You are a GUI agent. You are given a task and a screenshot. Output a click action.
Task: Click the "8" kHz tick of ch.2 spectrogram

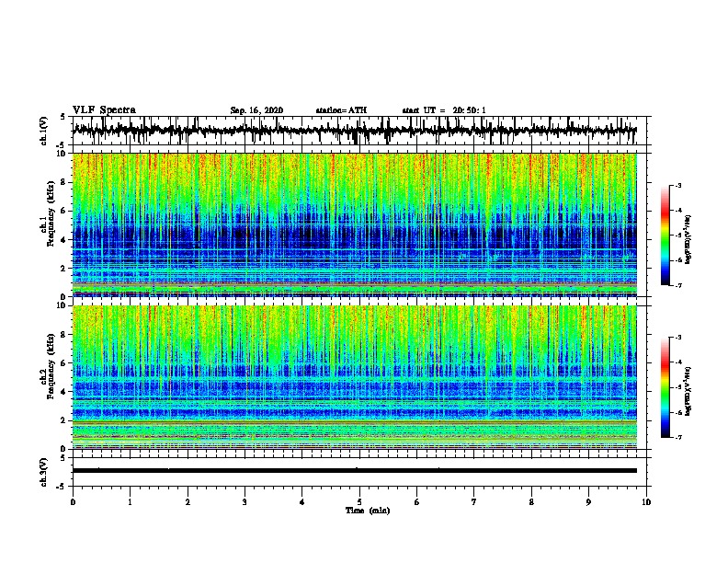(64, 335)
